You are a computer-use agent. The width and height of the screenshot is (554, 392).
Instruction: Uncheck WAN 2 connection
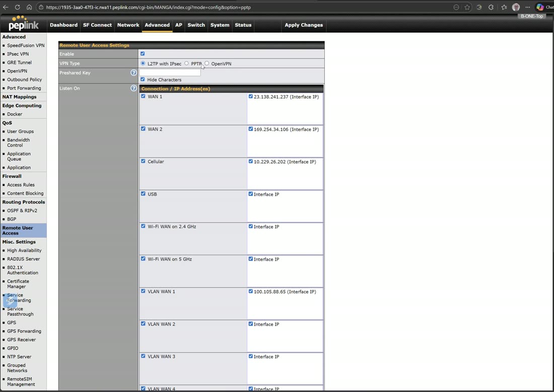tap(143, 128)
